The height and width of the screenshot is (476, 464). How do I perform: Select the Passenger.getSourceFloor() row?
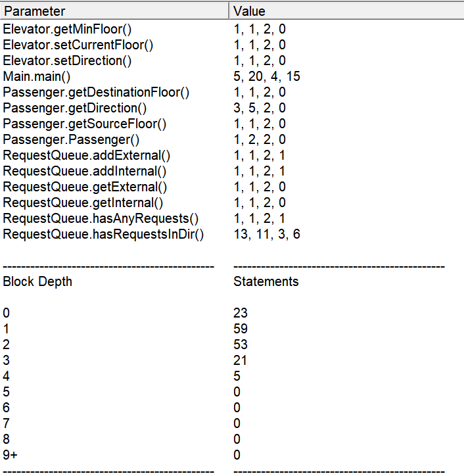pos(232,124)
